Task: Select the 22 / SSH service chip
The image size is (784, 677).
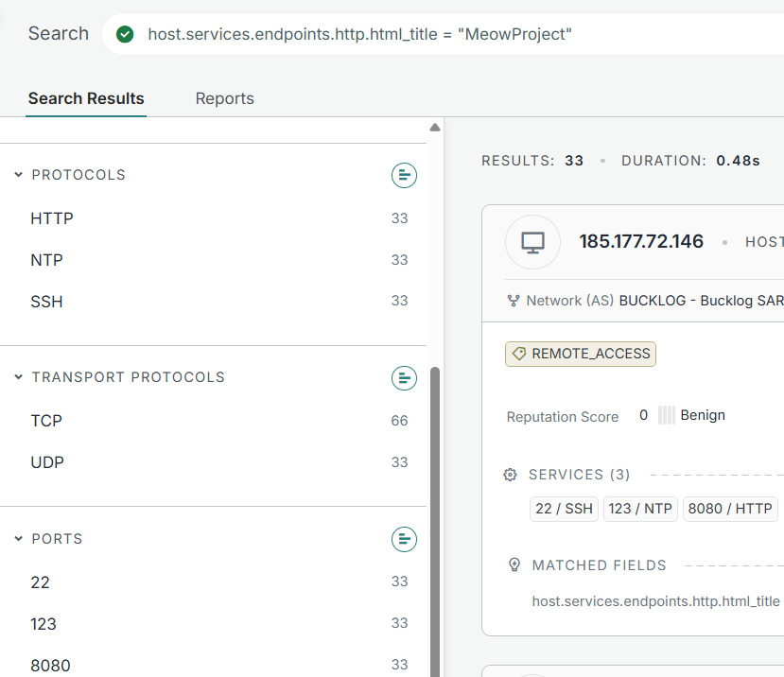Action: tap(564, 509)
